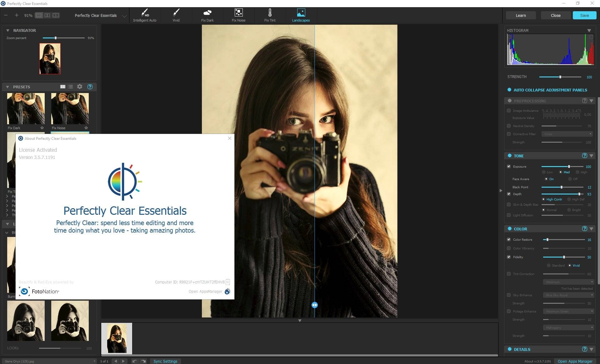This screenshot has width=600, height=364.
Task: Favorite the Fix Dark preset star
Action: (x=42, y=128)
